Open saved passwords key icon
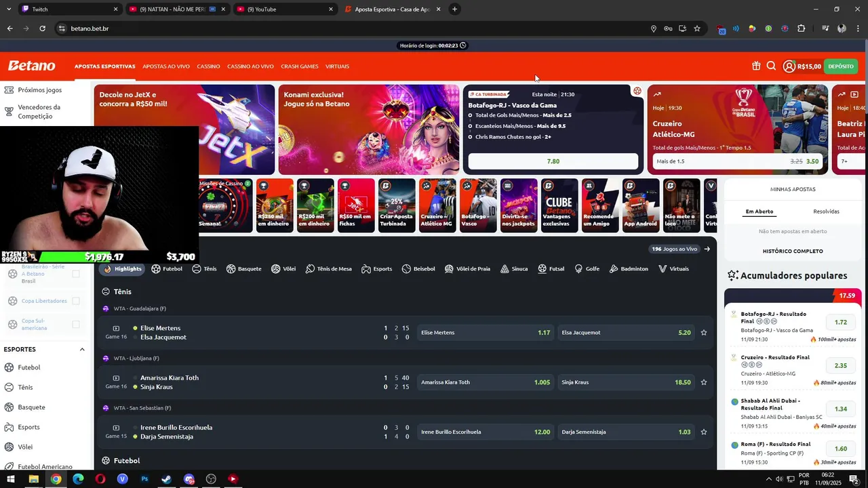 coord(668,28)
